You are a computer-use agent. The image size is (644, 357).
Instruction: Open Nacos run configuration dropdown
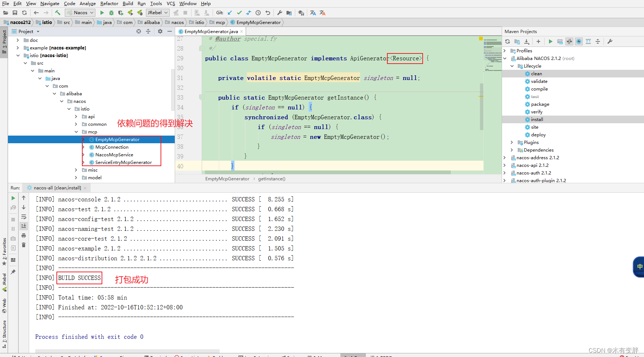pyautogui.click(x=80, y=13)
